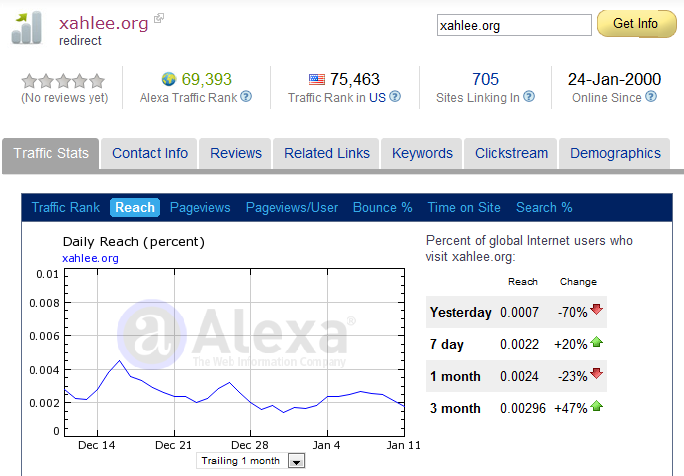Open the Trailing 1 month dropdown

tap(296, 461)
